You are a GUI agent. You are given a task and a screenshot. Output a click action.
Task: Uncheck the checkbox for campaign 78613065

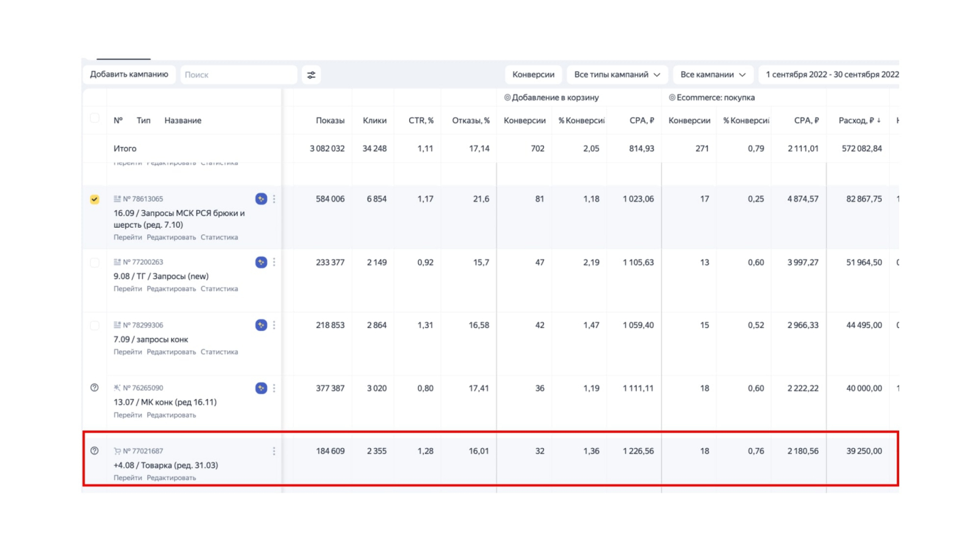point(94,199)
